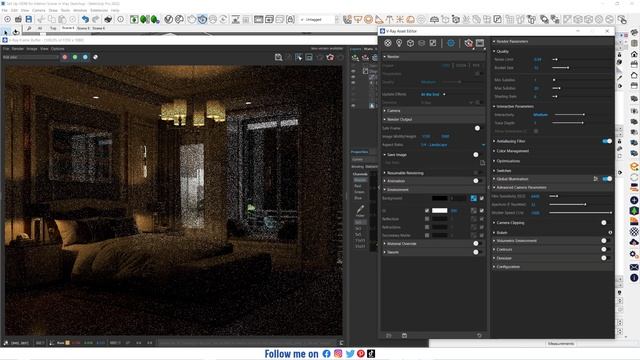Click the Background texture map slot icon

pos(473,198)
